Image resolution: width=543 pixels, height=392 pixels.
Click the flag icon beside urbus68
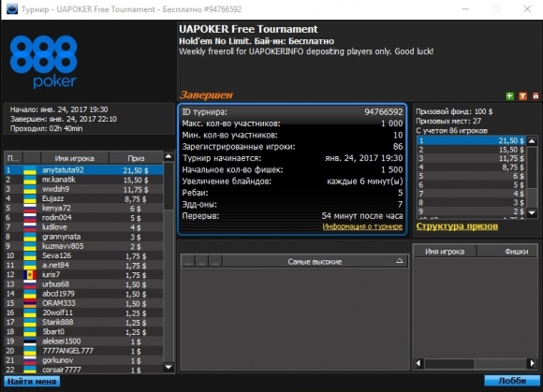point(30,284)
